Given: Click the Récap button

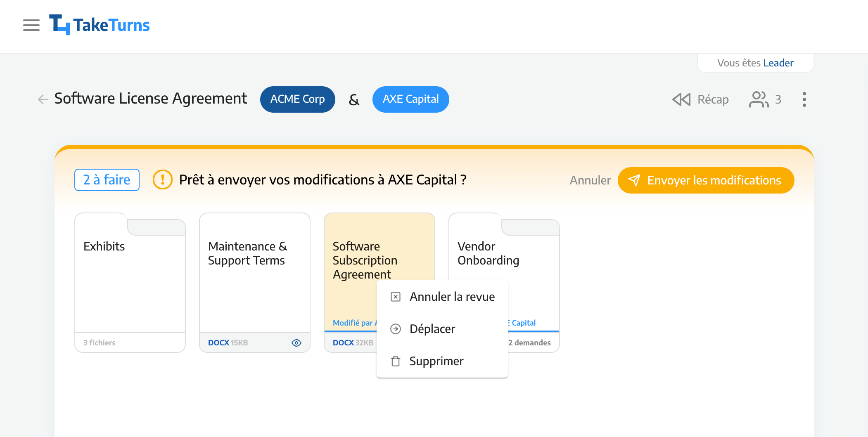Looking at the screenshot, I should [700, 99].
